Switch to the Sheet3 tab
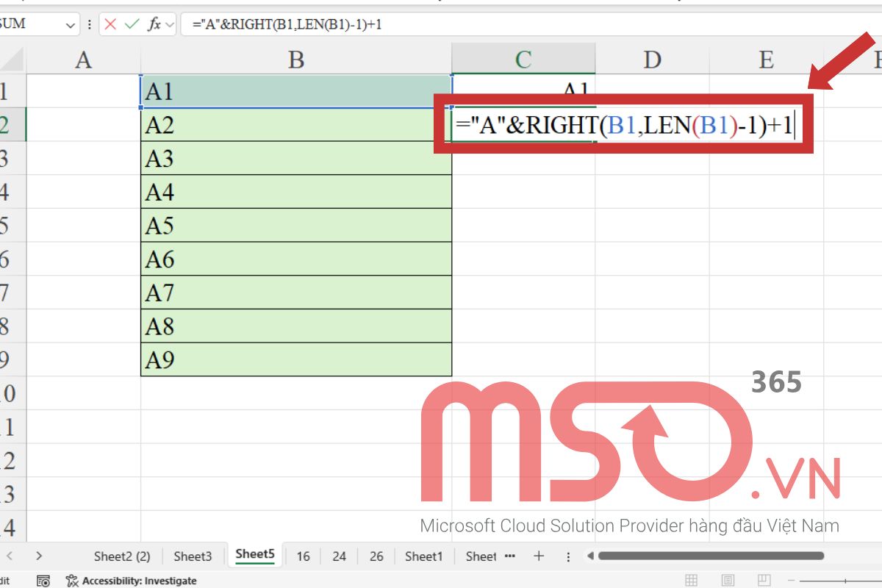 193,556
